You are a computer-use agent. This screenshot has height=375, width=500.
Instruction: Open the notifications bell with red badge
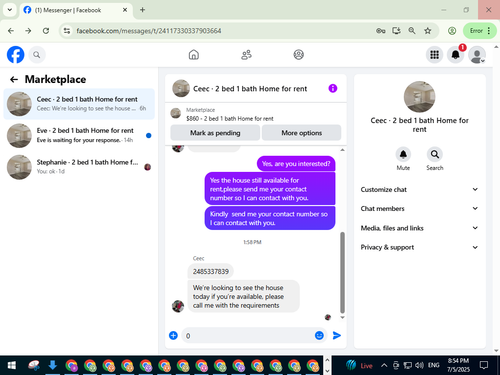pos(456,55)
